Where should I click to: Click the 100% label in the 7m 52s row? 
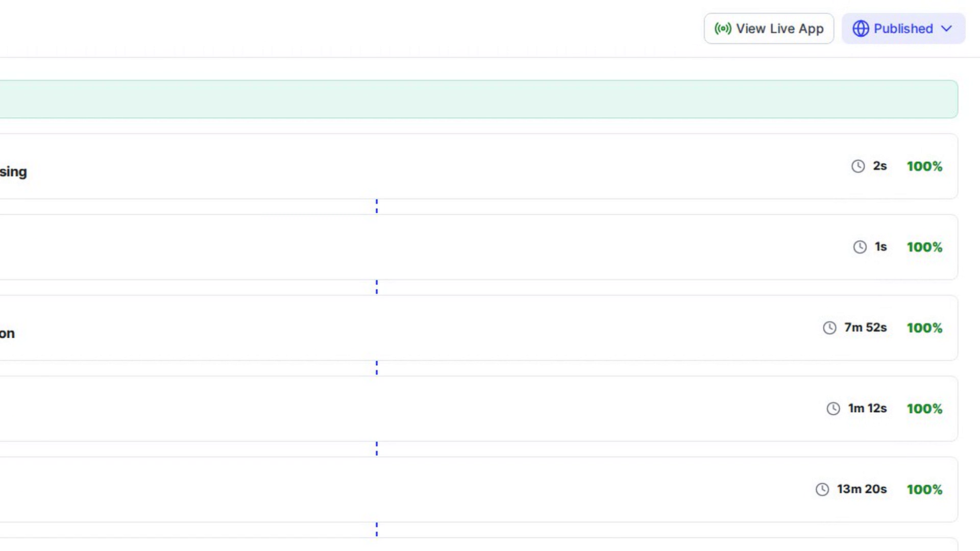[924, 328]
